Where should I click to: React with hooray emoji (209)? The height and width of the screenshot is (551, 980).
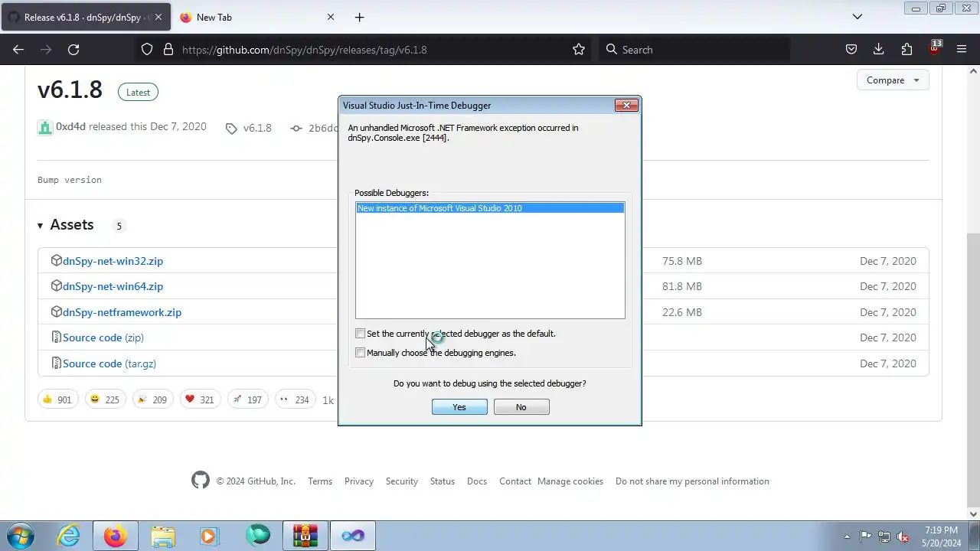click(x=153, y=399)
